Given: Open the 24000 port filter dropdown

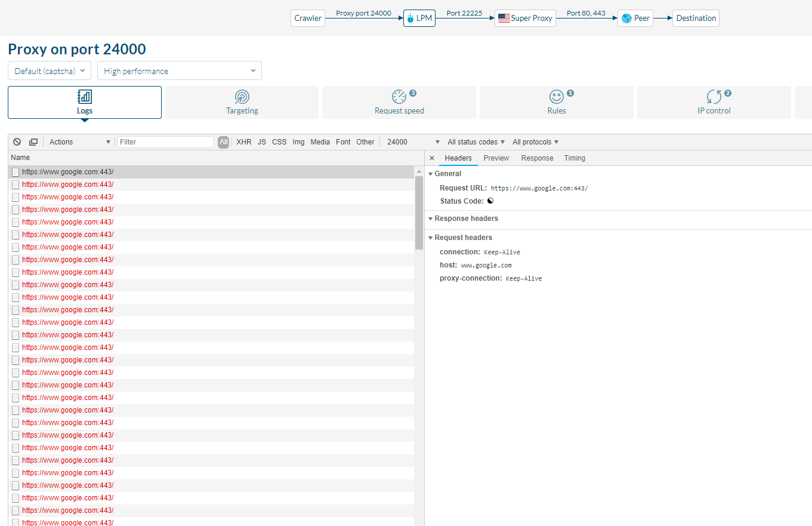Looking at the screenshot, I should click(x=413, y=142).
